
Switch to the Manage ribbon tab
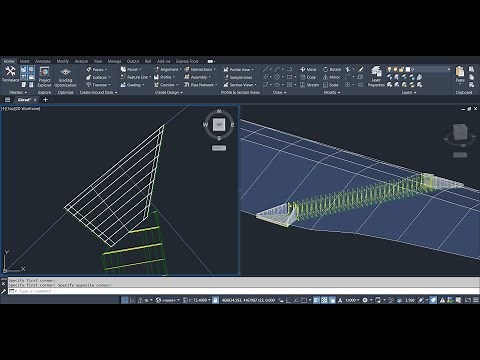pyautogui.click(x=114, y=61)
